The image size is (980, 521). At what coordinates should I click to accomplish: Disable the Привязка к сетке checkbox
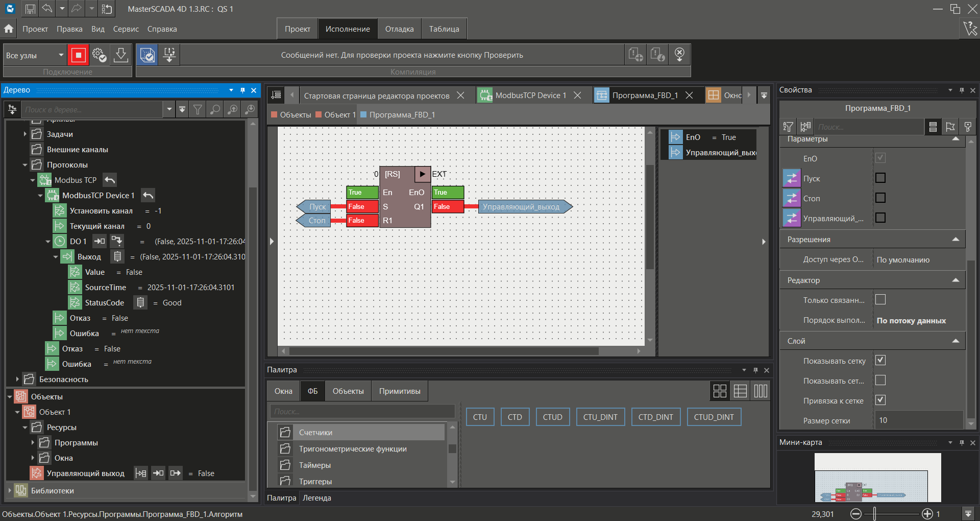[880, 400]
